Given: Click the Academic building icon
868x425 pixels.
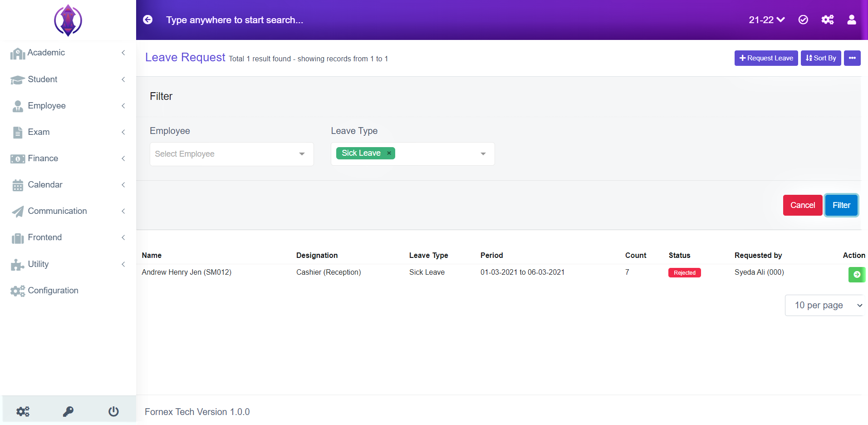Looking at the screenshot, I should click(x=18, y=54).
